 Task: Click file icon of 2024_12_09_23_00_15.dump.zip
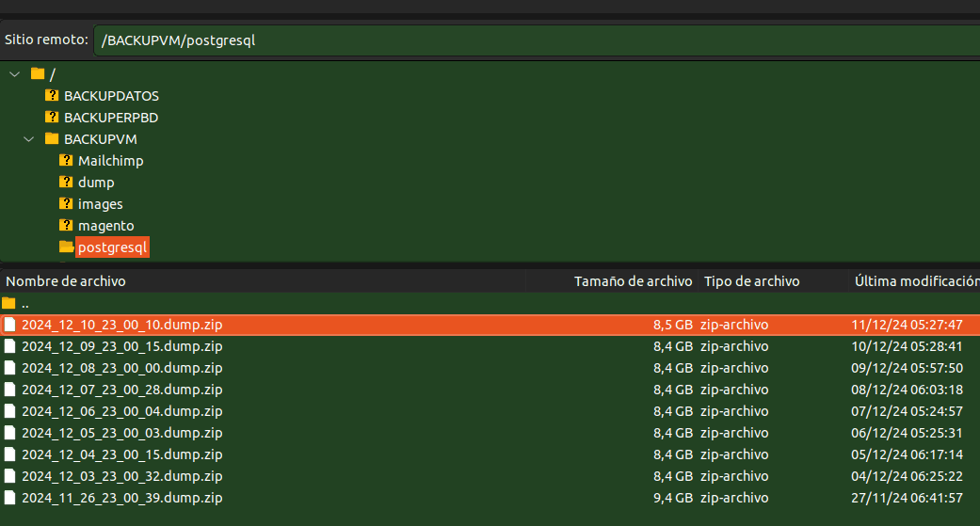pyautogui.click(x=9, y=346)
